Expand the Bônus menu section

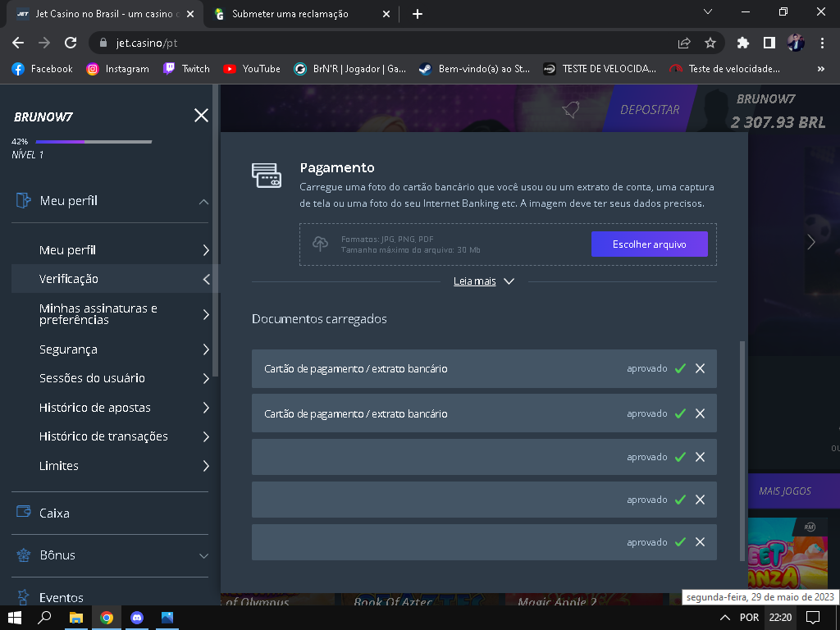(203, 555)
